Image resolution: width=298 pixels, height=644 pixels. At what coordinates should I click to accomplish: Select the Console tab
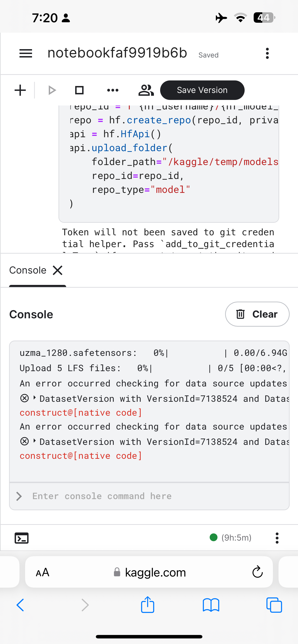pyautogui.click(x=28, y=270)
